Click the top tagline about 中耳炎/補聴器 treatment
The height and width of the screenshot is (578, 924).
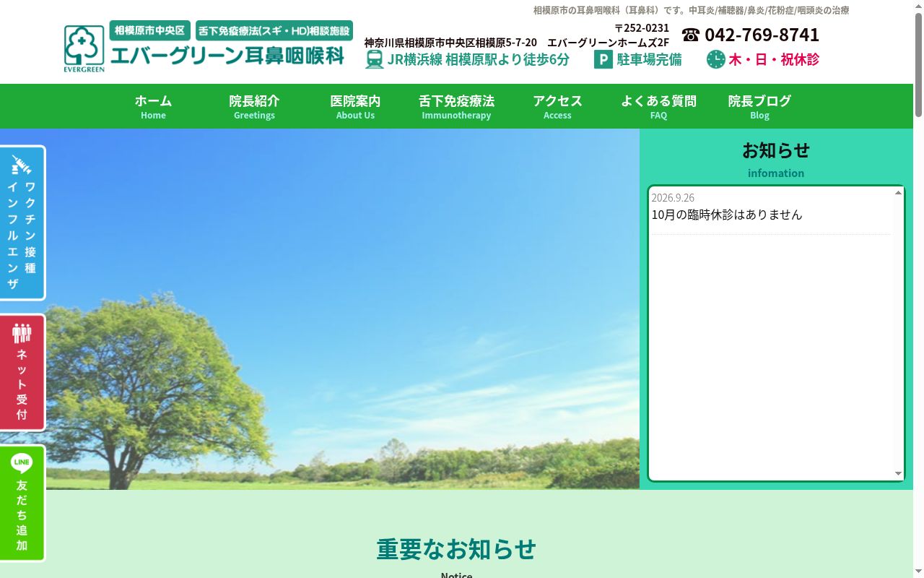click(691, 10)
